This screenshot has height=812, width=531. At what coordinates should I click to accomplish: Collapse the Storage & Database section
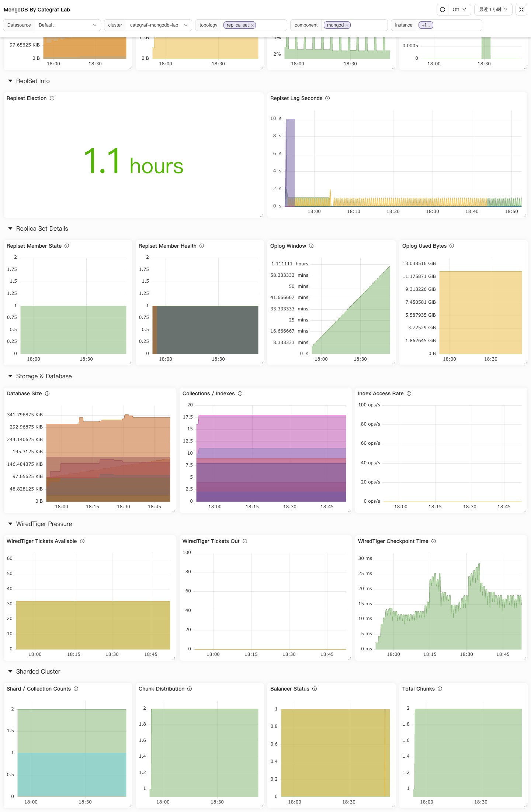(x=10, y=376)
